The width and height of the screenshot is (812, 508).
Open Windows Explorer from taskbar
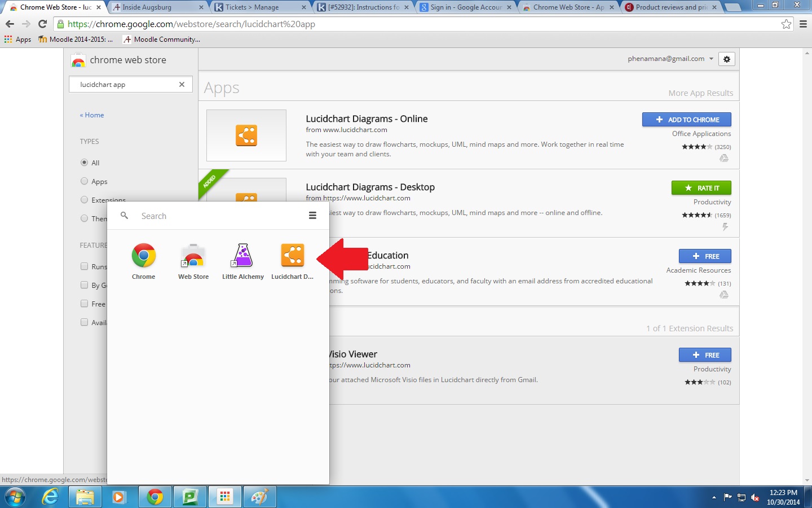[85, 497]
